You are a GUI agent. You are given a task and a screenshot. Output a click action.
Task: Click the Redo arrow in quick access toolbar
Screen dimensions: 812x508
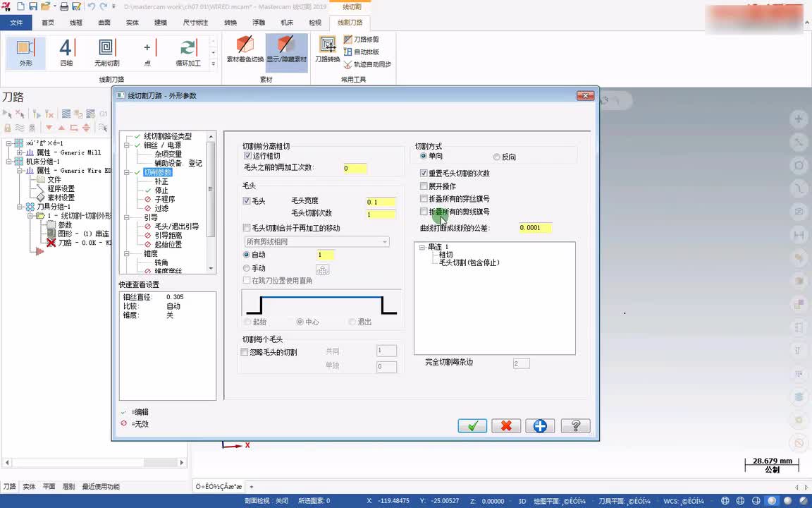(104, 7)
